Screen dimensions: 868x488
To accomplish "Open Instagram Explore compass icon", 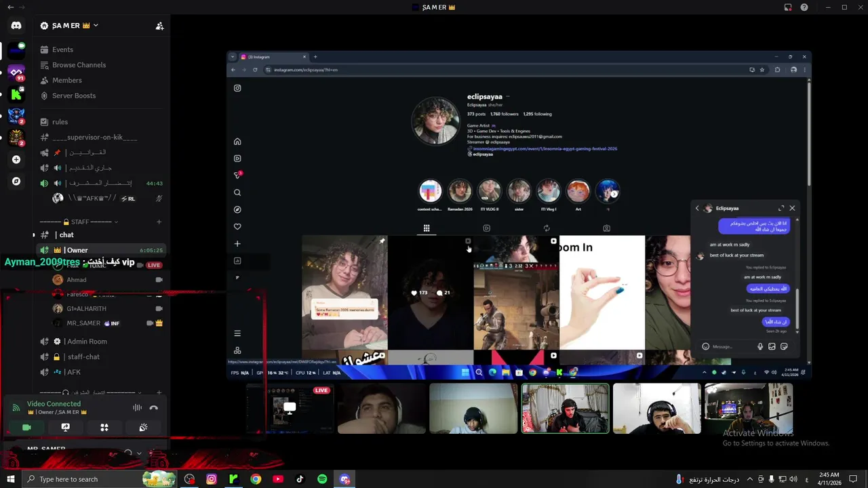I will pos(237,209).
